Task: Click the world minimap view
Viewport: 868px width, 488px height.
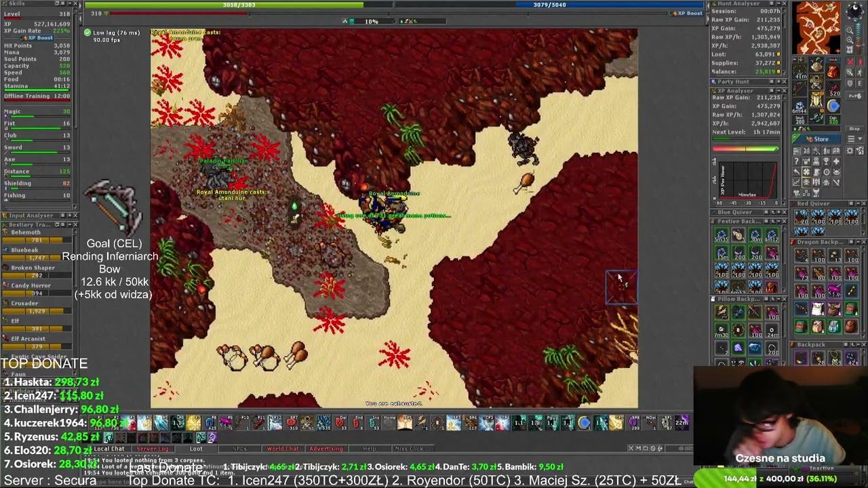Action: click(x=817, y=28)
